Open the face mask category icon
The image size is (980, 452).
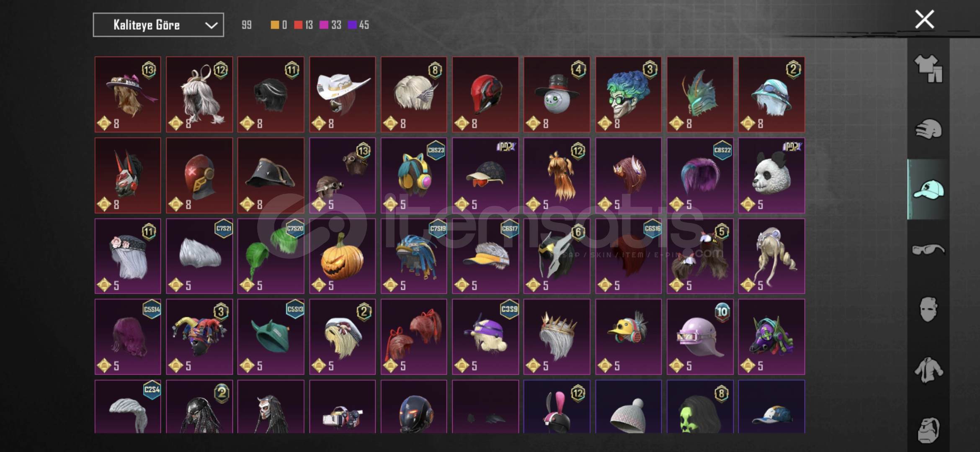click(x=928, y=309)
